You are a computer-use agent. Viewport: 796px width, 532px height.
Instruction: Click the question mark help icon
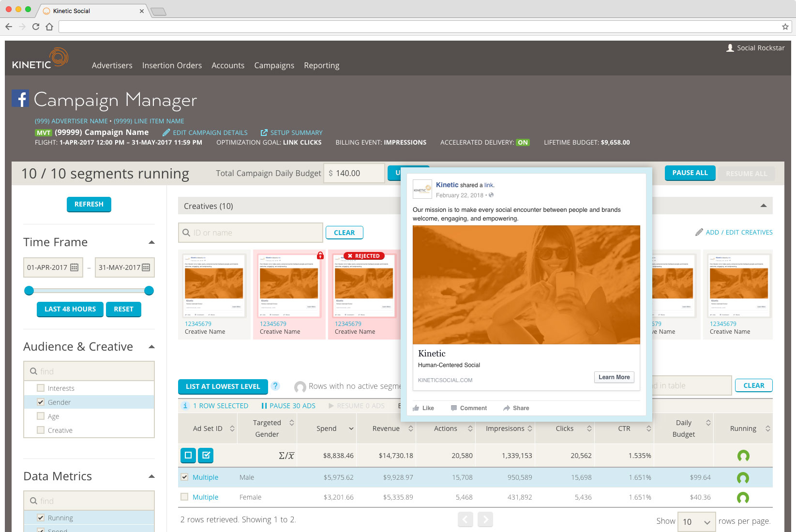pos(275,386)
